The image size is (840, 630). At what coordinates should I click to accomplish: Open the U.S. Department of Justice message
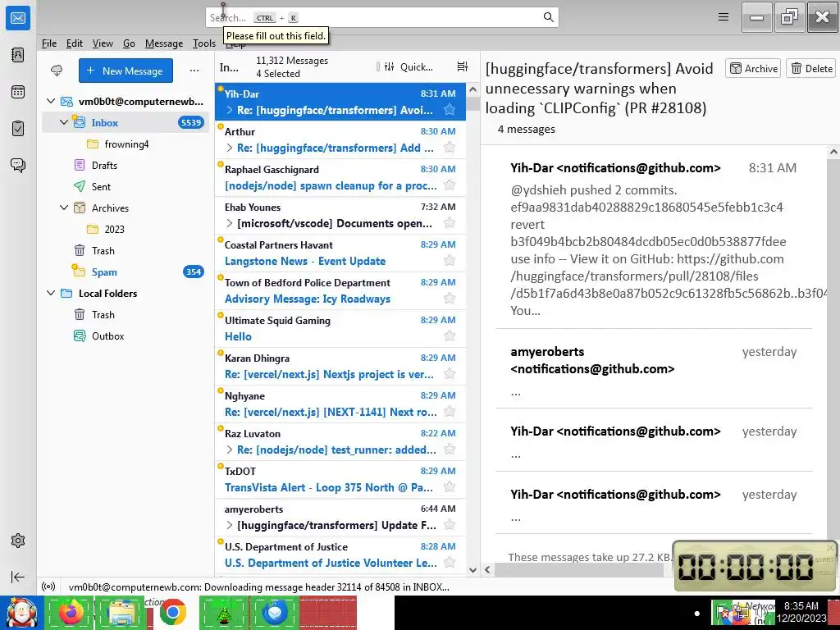pos(340,555)
